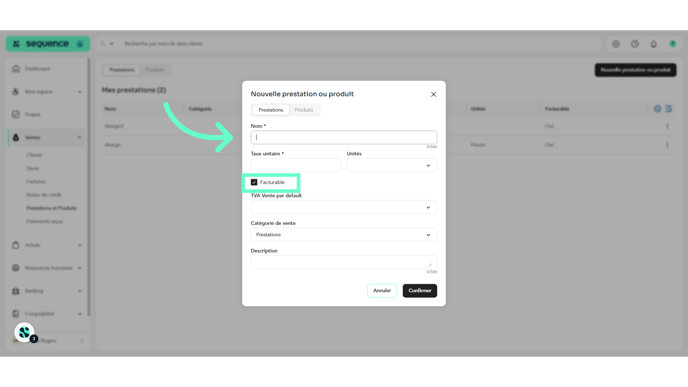Close the Nouvelle prestation ou produit dialog

click(x=434, y=94)
